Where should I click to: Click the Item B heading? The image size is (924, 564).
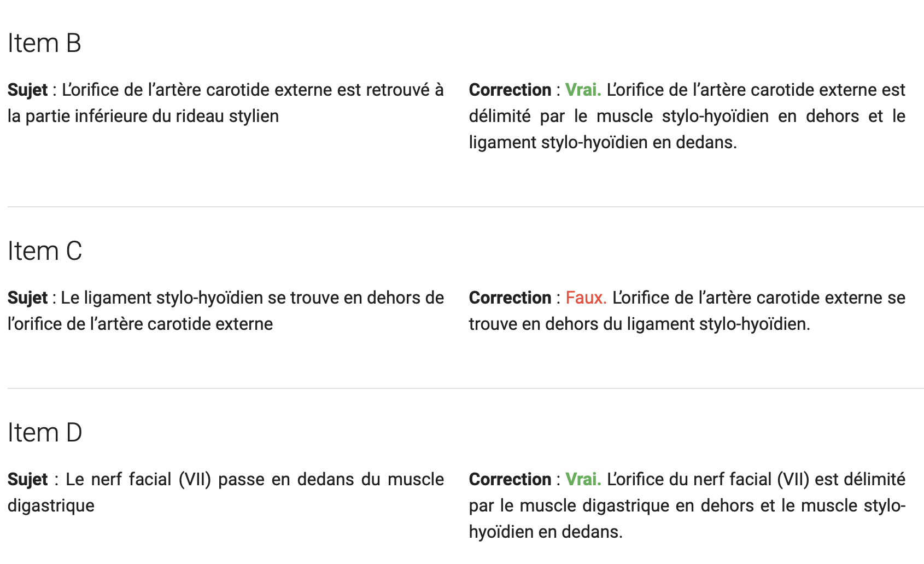44,43
